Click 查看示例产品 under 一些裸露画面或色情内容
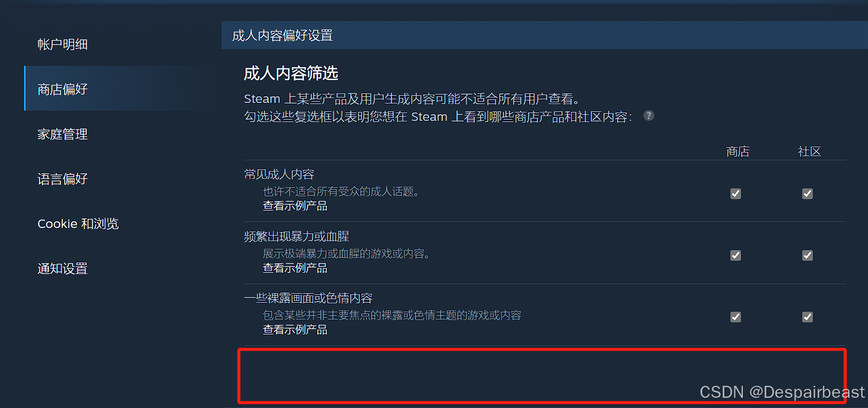The height and width of the screenshot is (408, 868). [x=295, y=330]
